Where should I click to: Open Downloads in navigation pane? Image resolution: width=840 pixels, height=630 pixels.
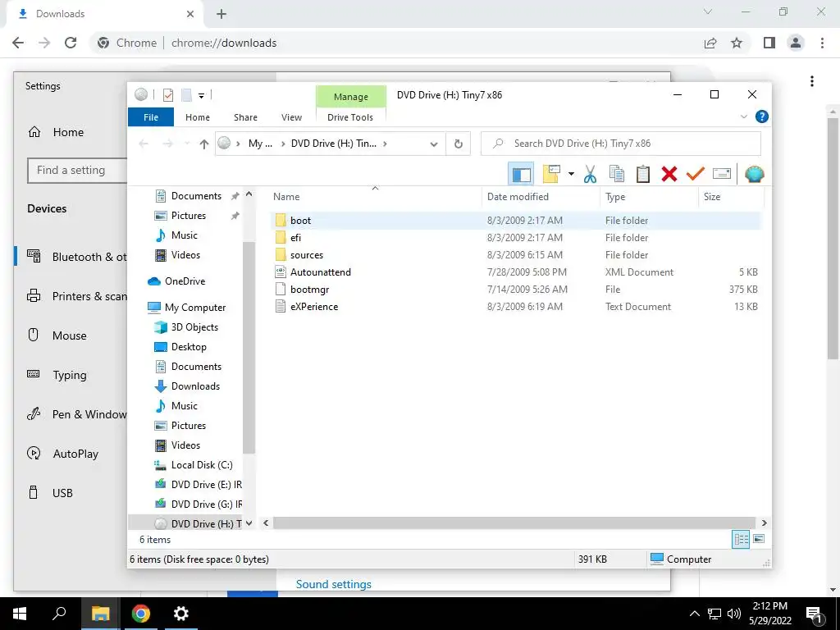195,386
